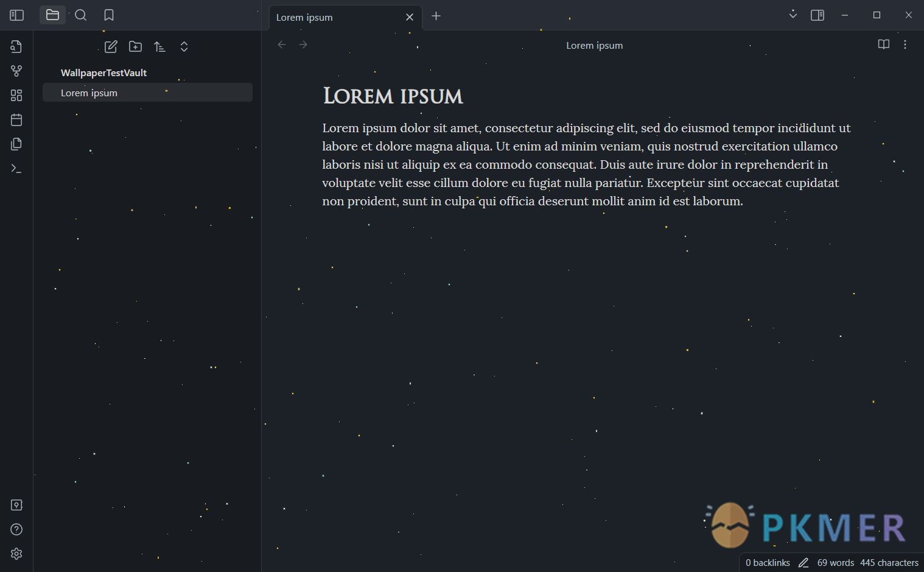Screen dimensions: 924x572
Task: Switch to reading view book icon
Action: pyautogui.click(x=884, y=44)
